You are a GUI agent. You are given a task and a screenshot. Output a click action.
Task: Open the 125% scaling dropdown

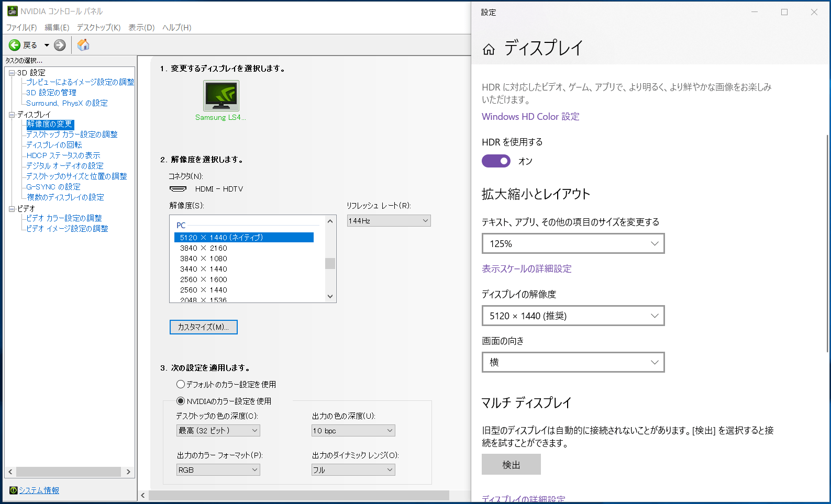coord(573,244)
